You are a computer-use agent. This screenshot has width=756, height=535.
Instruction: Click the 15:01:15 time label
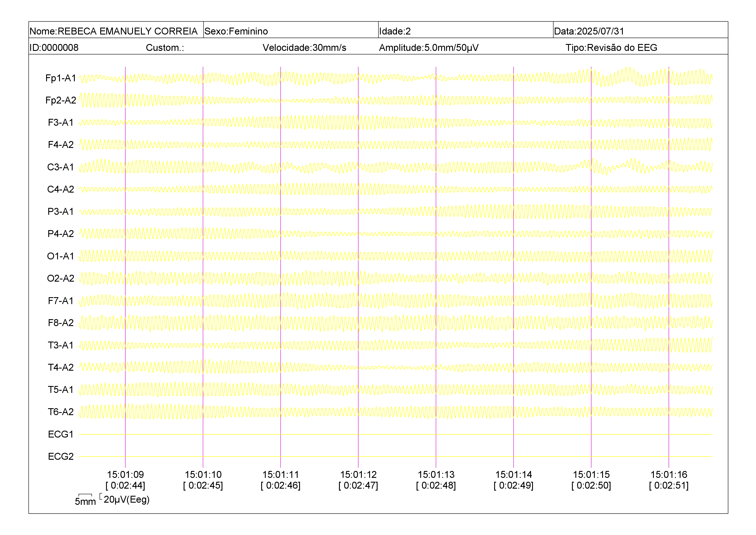click(x=591, y=475)
